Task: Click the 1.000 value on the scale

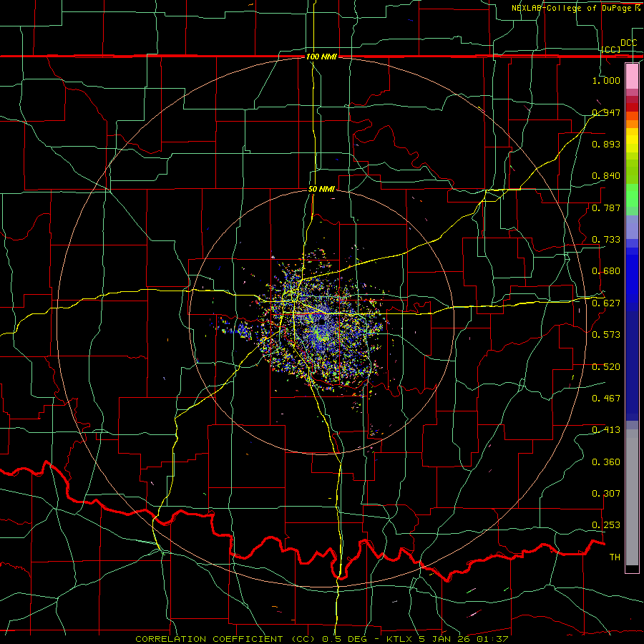Action: pos(606,80)
